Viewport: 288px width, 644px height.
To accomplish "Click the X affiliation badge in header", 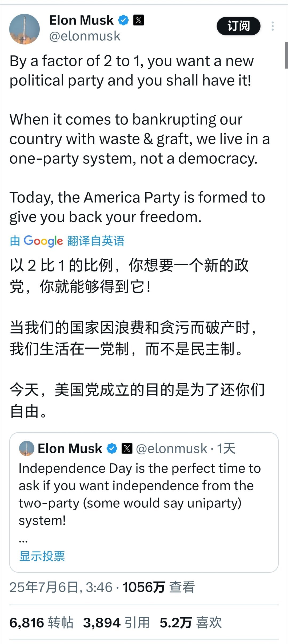I will tap(139, 20).
